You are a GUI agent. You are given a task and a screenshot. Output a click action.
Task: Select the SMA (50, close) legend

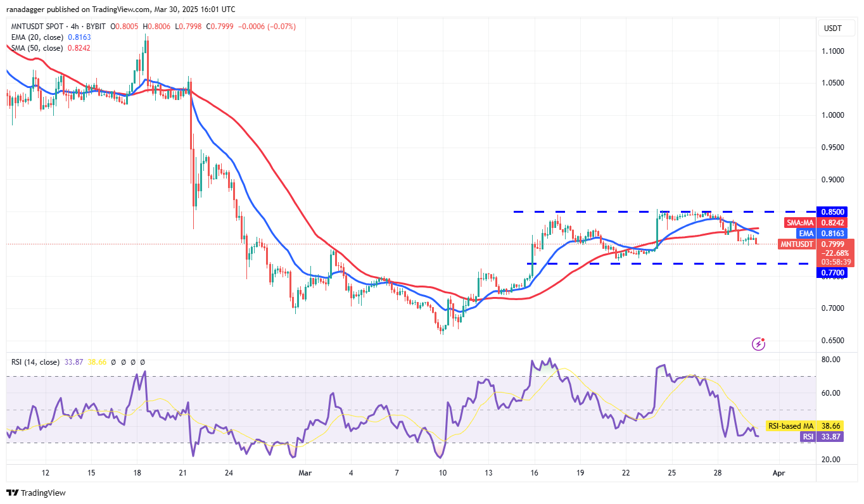37,48
